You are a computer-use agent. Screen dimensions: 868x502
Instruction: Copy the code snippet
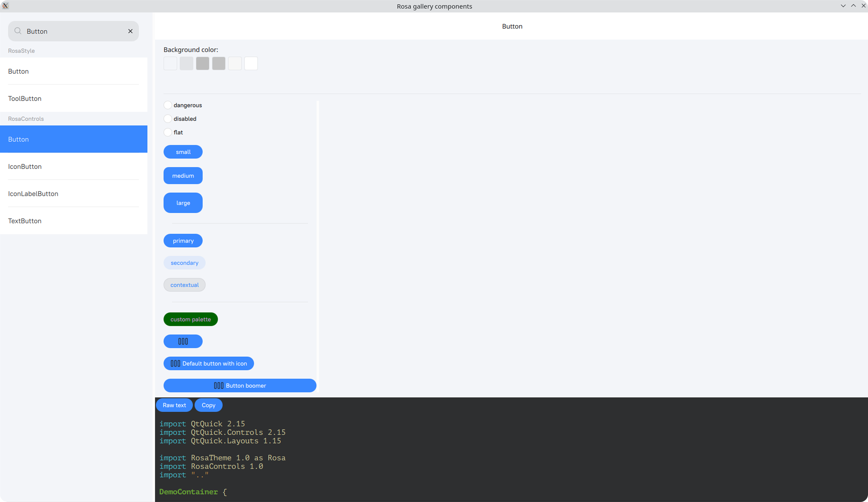click(x=208, y=405)
